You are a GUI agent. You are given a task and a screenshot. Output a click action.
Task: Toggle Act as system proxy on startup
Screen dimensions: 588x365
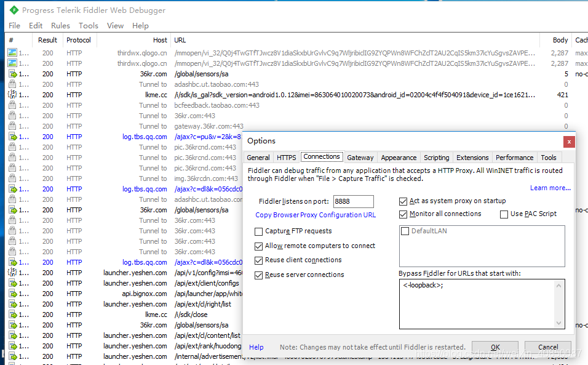tap(403, 201)
